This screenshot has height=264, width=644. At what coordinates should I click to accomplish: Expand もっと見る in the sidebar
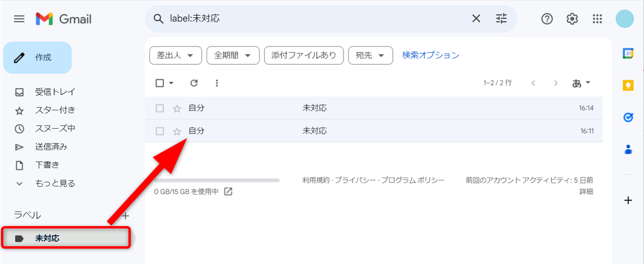pos(55,183)
